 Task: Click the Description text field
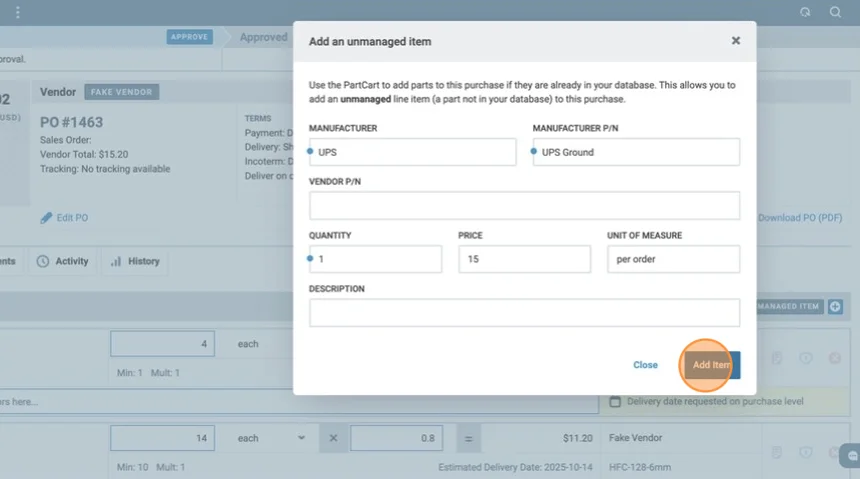[524, 313]
